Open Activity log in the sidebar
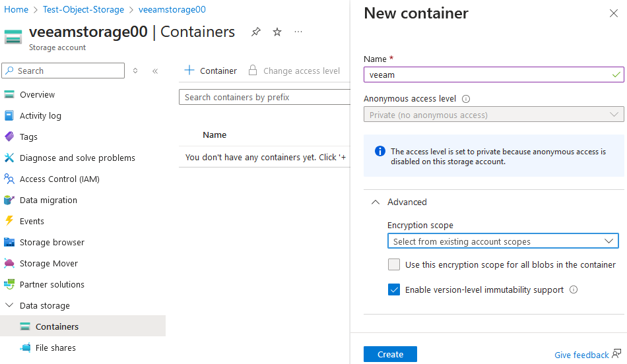Viewport: 627px width, 364px height. pyautogui.click(x=40, y=116)
